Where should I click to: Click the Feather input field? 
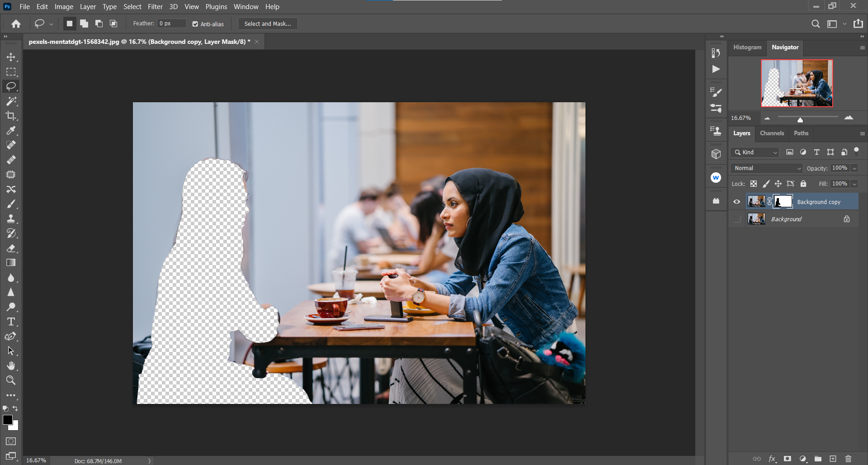coord(171,24)
